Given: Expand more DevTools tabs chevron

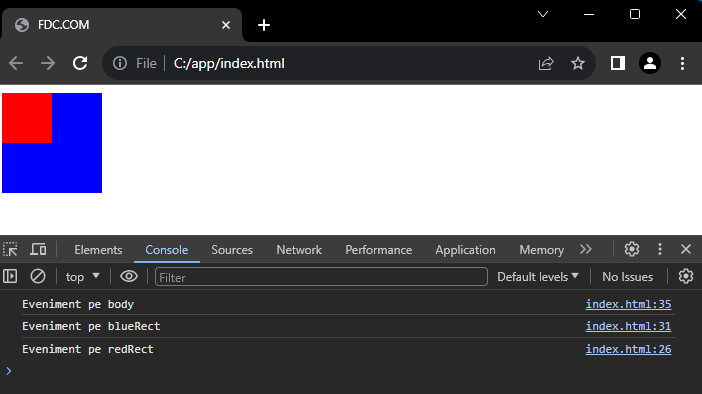Looking at the screenshot, I should [586, 249].
